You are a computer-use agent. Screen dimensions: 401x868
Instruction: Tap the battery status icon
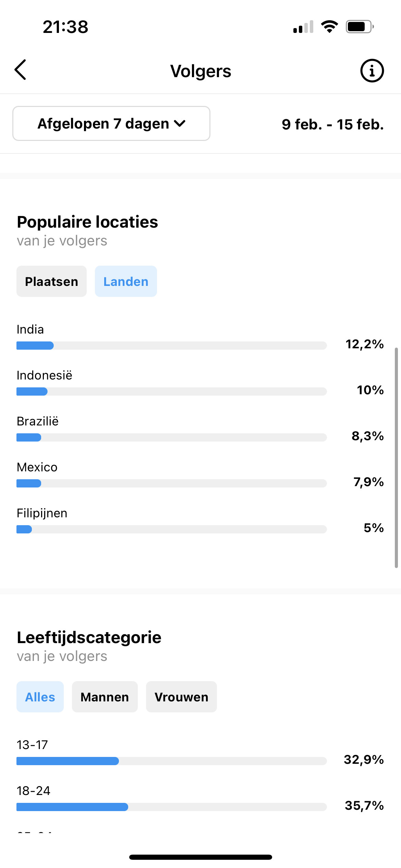[x=360, y=27]
